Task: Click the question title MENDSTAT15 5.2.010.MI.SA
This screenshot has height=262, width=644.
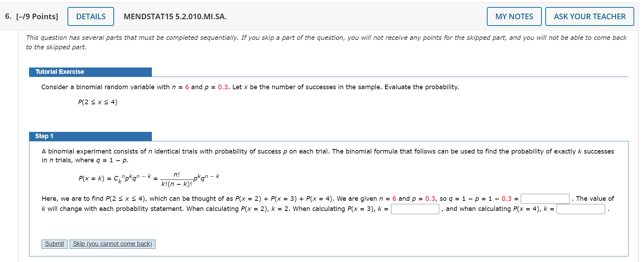Action: point(175,16)
